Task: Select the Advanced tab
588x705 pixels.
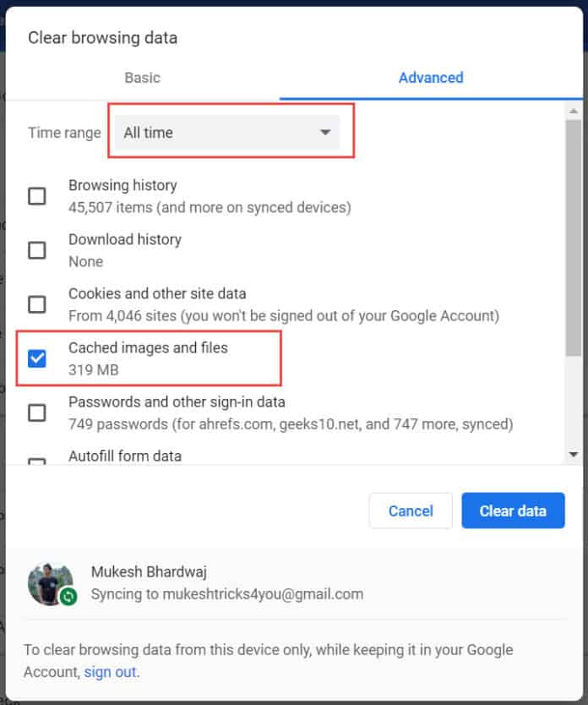Action: (x=431, y=78)
